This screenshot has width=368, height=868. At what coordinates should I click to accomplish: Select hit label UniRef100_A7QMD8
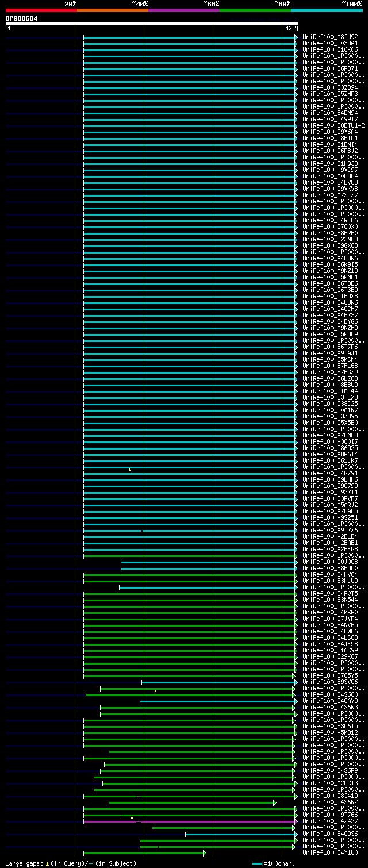[x=330, y=436]
